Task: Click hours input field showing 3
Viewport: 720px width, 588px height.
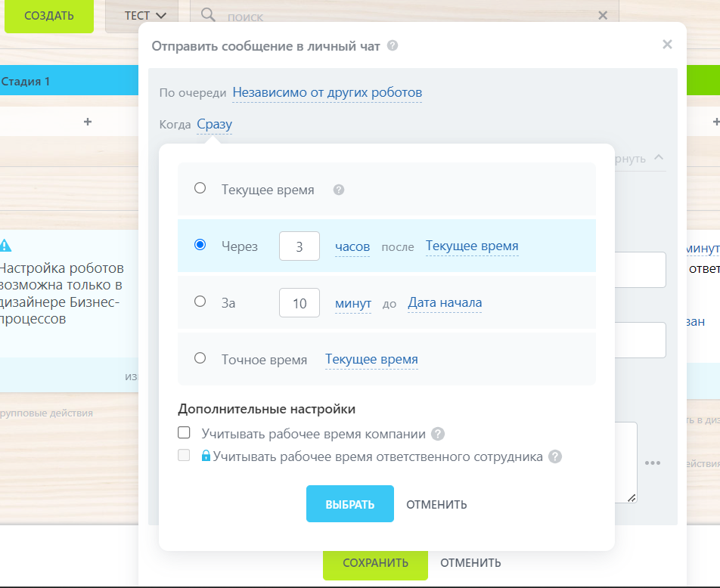Action: [x=299, y=246]
